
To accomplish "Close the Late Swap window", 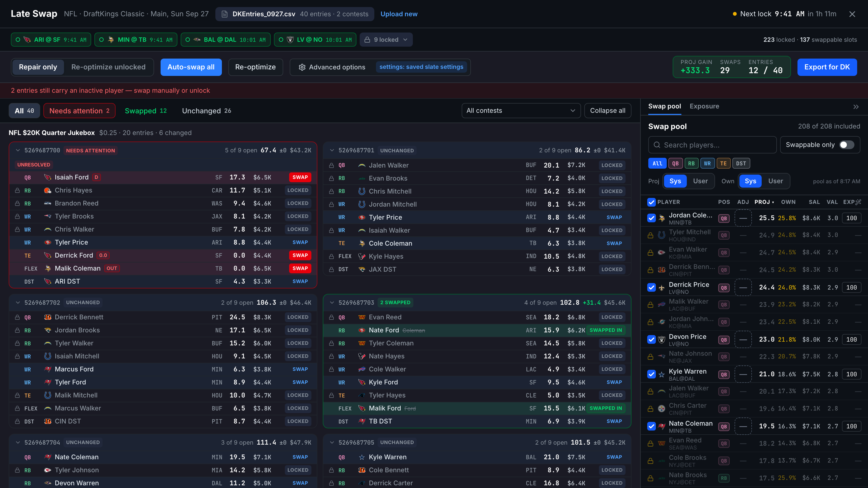I will point(852,14).
